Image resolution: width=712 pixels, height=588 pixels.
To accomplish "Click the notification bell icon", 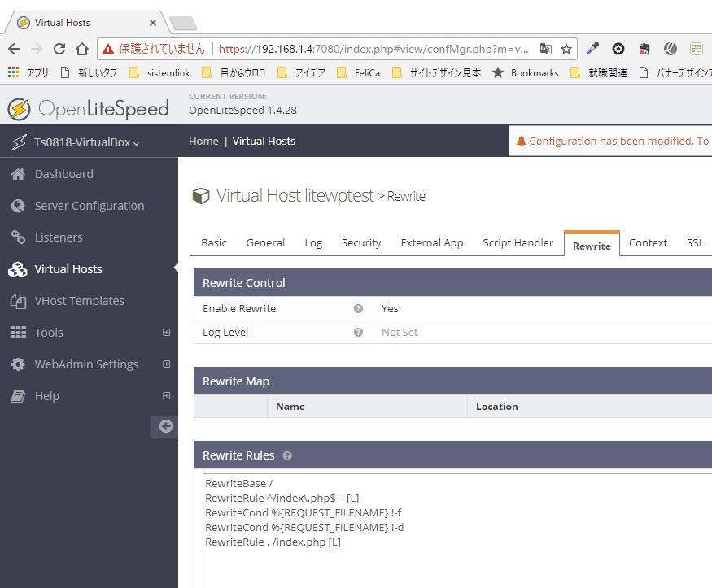I will (522, 141).
